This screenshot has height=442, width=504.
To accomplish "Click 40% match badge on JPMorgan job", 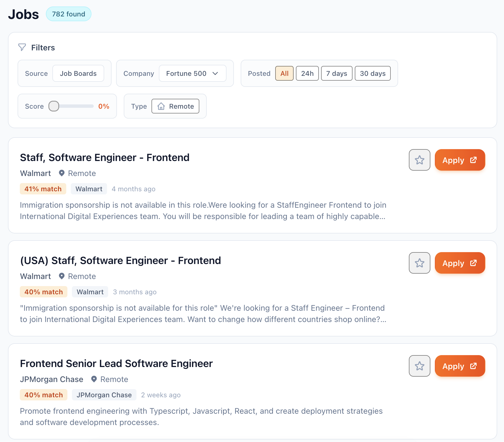I will [x=44, y=395].
